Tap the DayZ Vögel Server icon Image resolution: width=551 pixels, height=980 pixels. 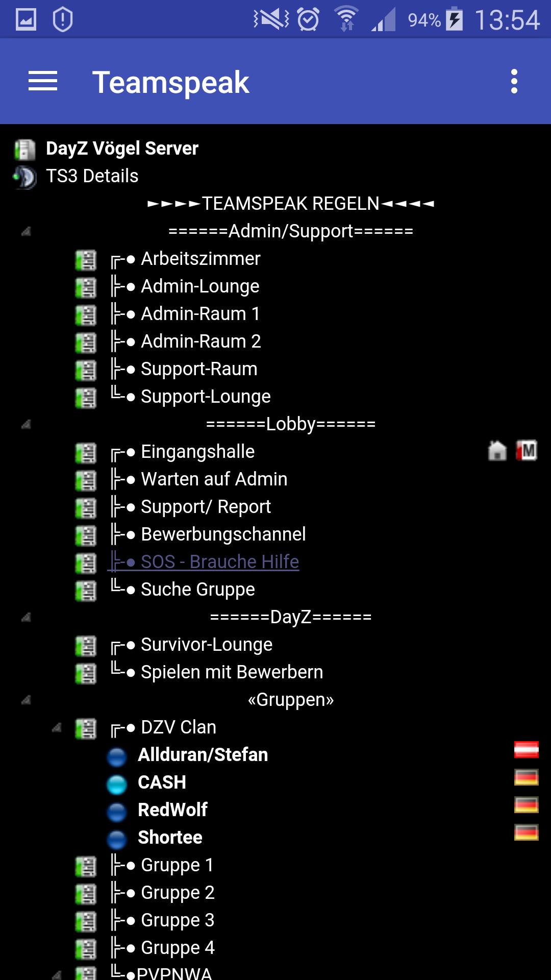[x=25, y=149]
